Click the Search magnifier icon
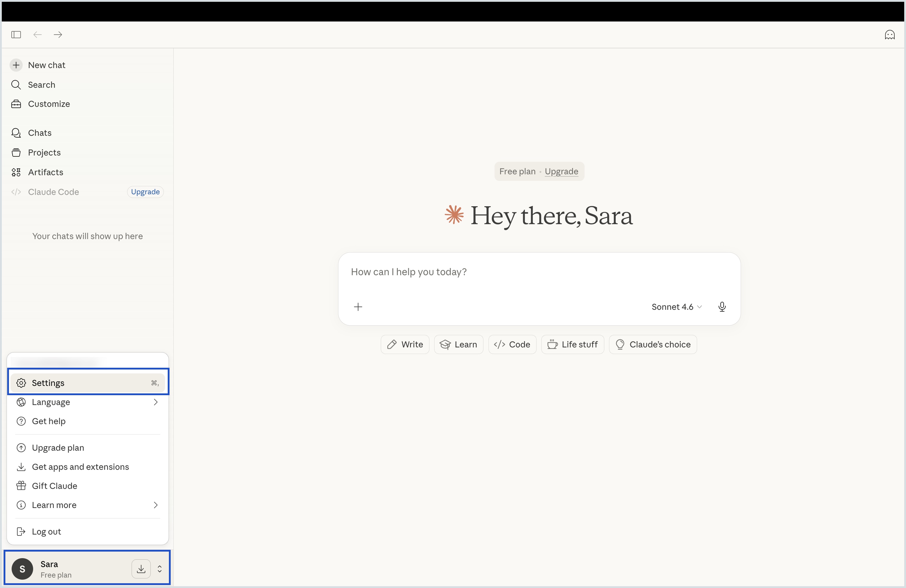The width and height of the screenshot is (906, 588). pyautogui.click(x=16, y=84)
